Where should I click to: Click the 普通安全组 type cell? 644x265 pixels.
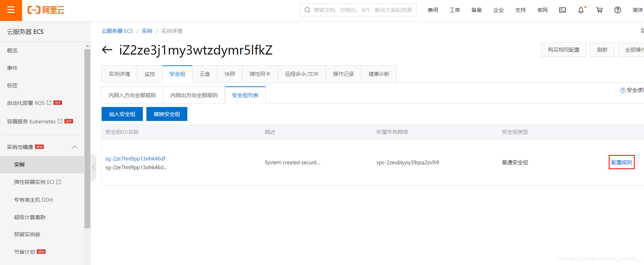click(515, 162)
